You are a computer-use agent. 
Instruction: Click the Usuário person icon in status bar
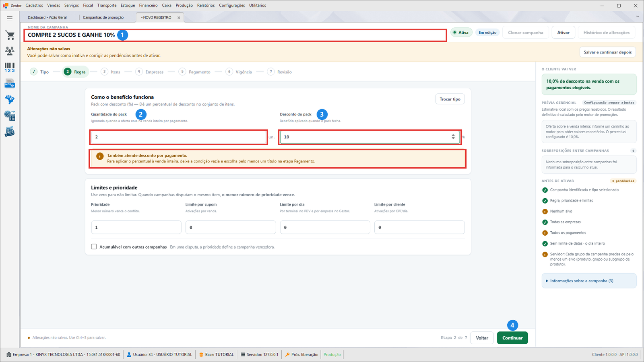[x=129, y=355]
